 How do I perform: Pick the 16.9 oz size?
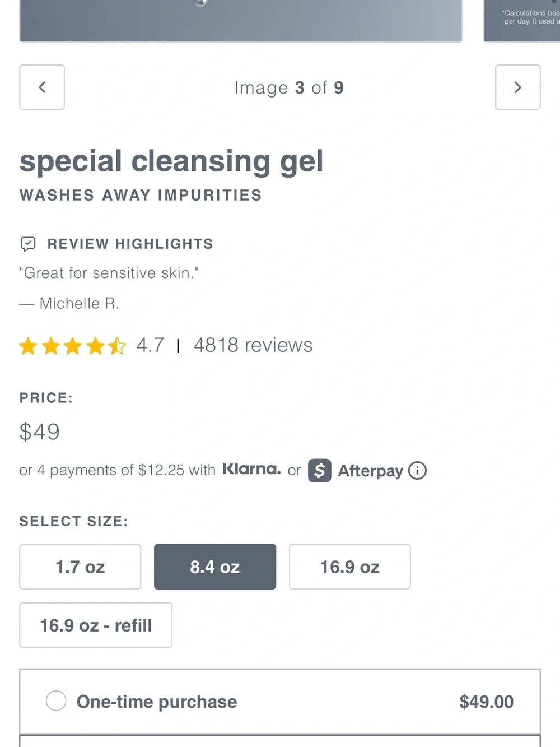tap(350, 567)
